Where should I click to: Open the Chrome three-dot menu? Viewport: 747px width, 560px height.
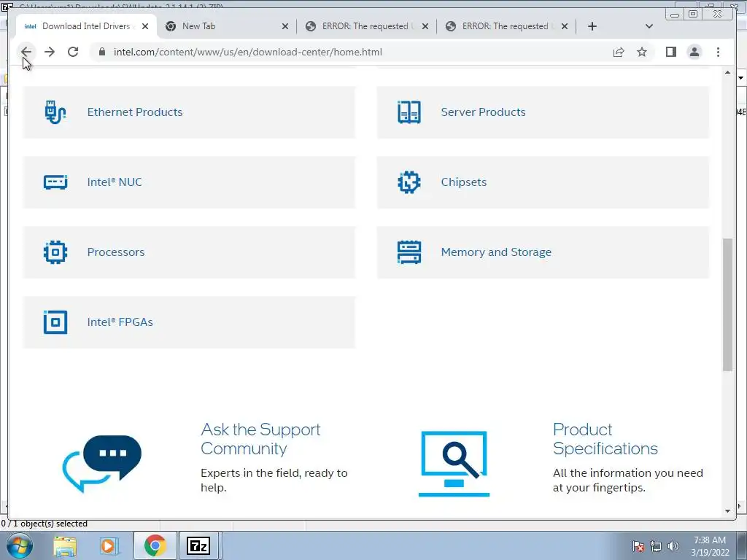718,52
